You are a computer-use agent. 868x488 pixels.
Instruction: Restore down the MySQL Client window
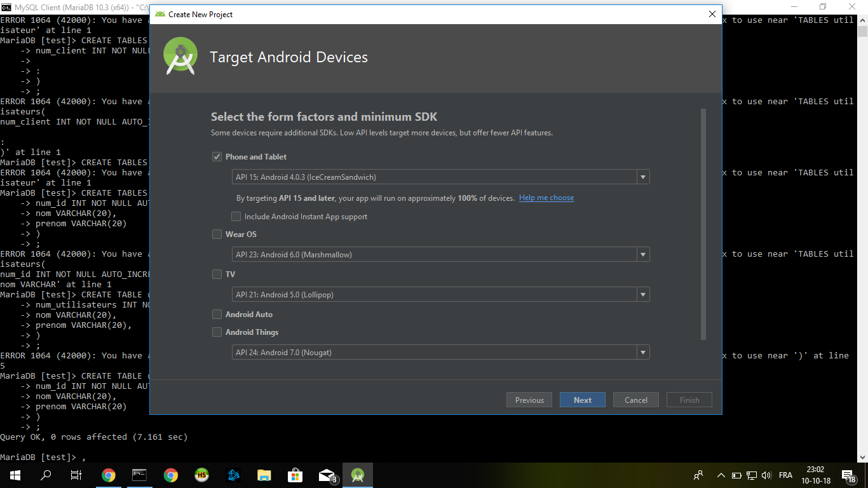coord(823,6)
